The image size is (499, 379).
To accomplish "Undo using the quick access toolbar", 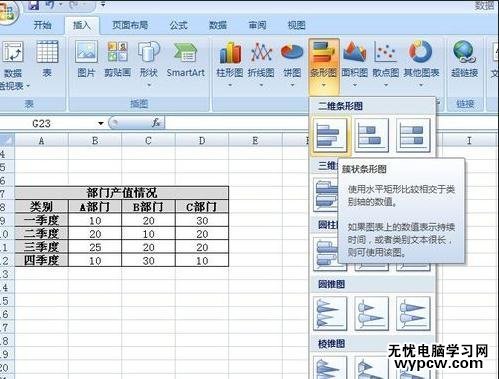I will click(x=50, y=5).
